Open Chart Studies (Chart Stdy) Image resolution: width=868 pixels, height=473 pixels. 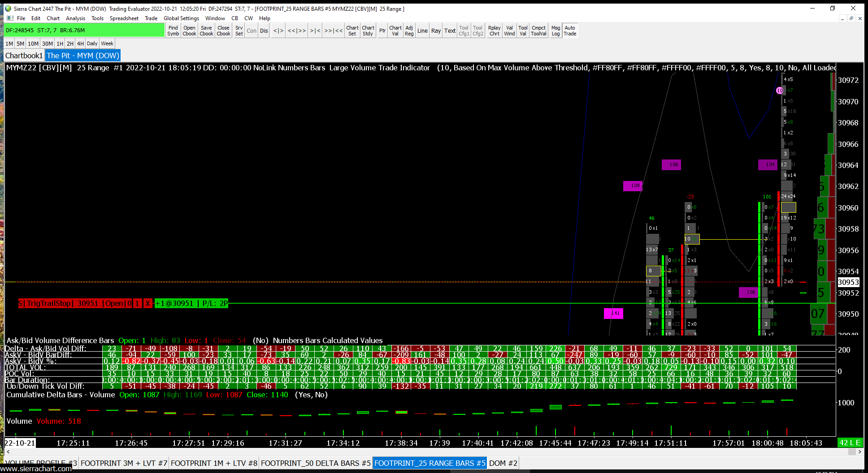click(368, 30)
